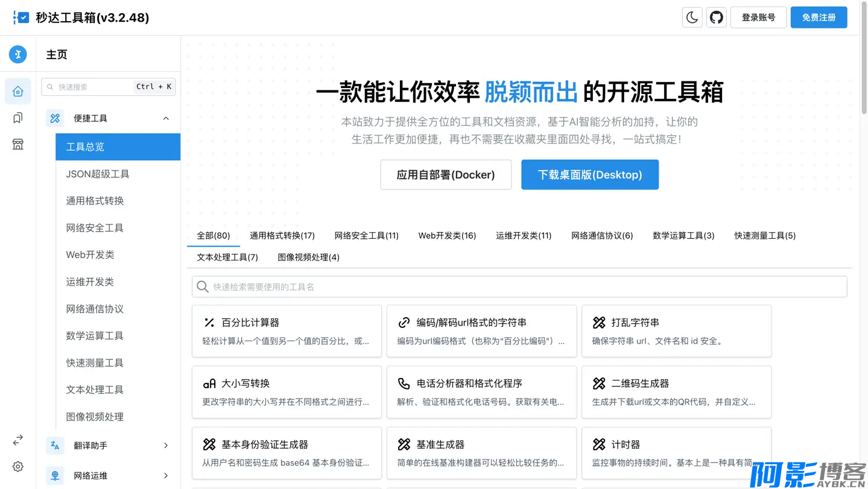
Task: Click the link icon on 编码/解码url card
Action: [404, 323]
